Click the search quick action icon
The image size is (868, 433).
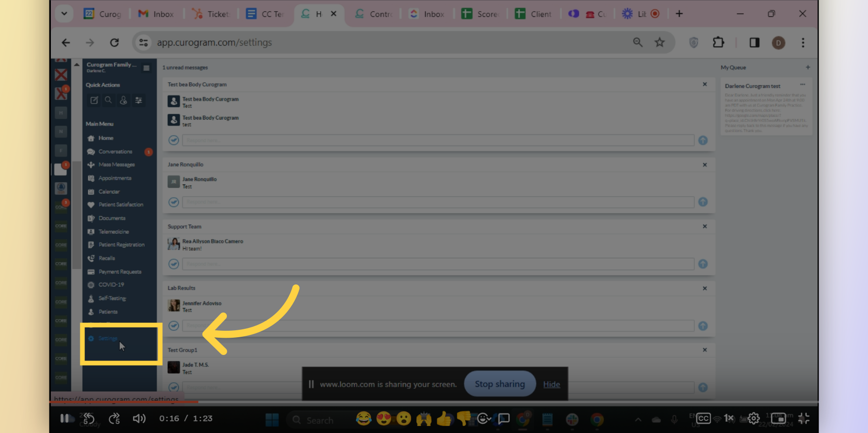pos(108,100)
